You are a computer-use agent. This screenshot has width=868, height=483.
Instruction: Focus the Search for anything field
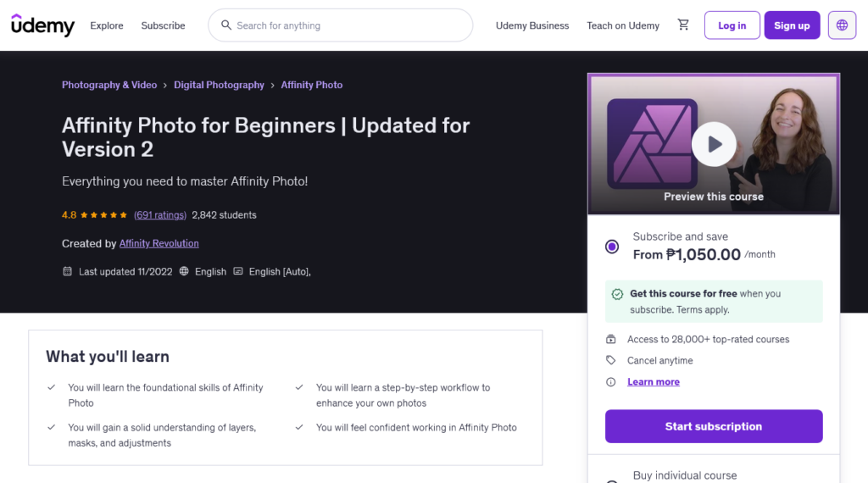pyautogui.click(x=340, y=25)
